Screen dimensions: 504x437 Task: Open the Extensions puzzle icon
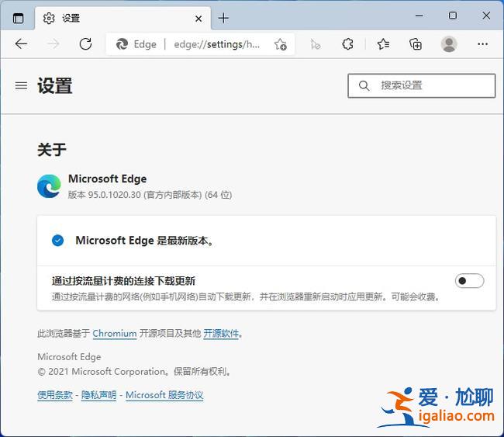click(x=347, y=44)
